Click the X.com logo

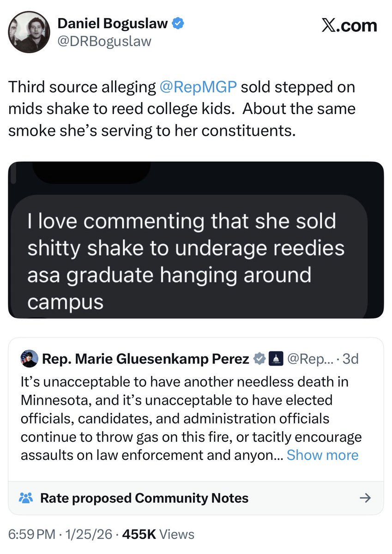tap(349, 25)
